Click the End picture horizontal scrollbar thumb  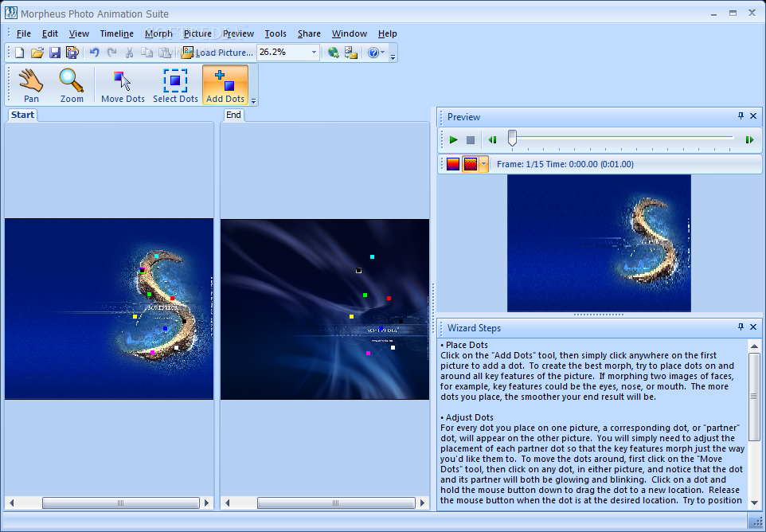[336, 503]
